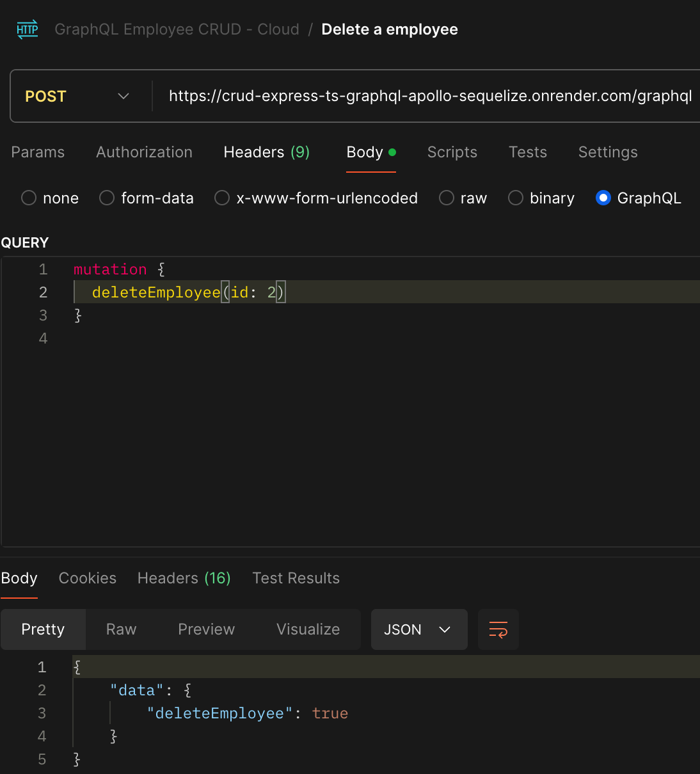The image size is (700, 774).
Task: Switch response view to Raw
Action: 121,629
